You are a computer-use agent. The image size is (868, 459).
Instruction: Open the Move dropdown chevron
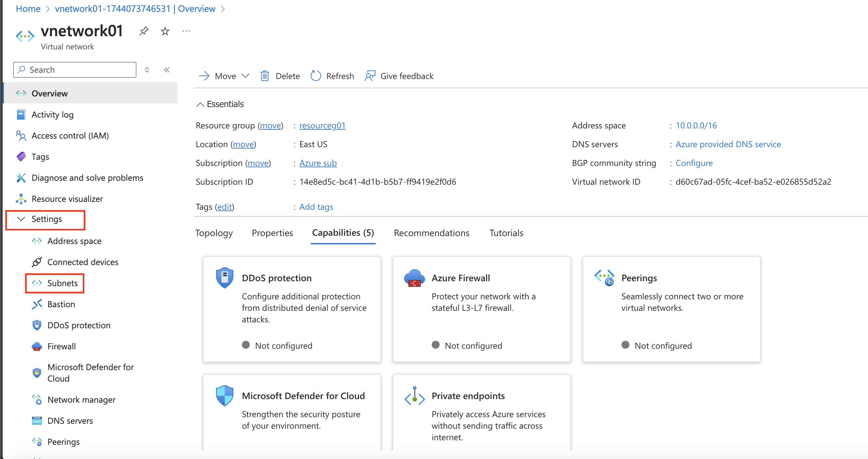click(246, 76)
